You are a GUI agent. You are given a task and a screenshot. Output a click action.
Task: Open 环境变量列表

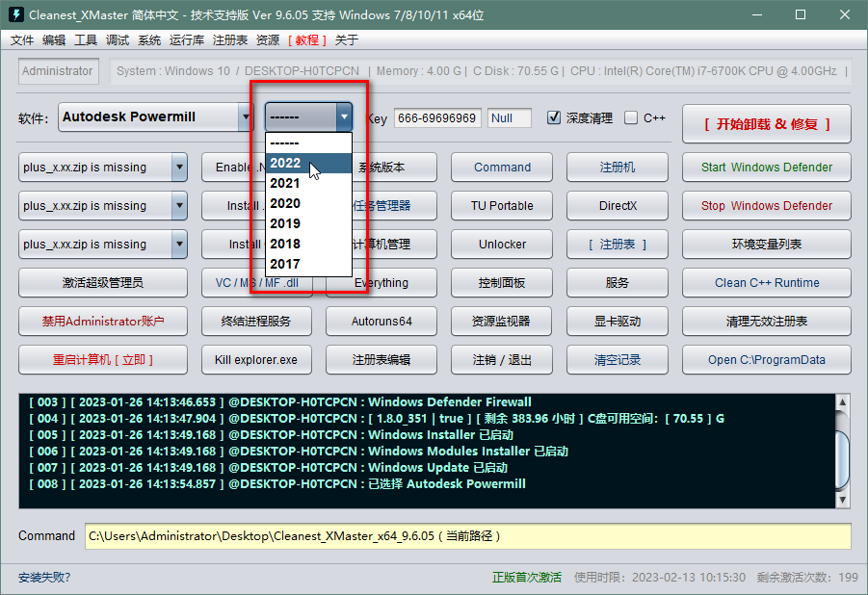(766, 245)
